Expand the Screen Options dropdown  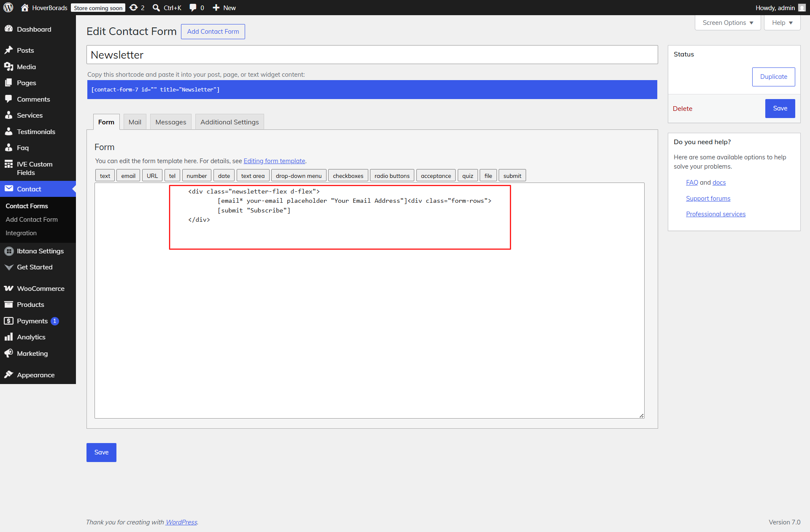click(727, 23)
